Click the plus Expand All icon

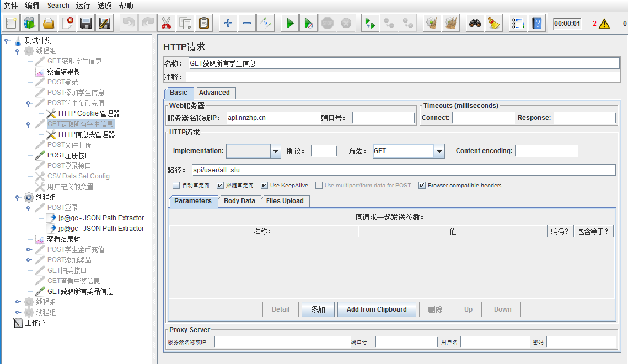(x=228, y=23)
